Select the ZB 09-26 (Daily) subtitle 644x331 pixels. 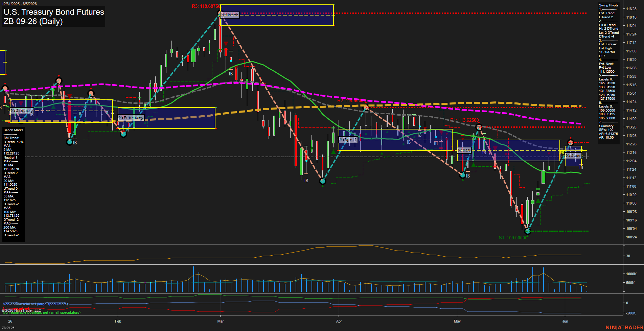tap(33, 21)
